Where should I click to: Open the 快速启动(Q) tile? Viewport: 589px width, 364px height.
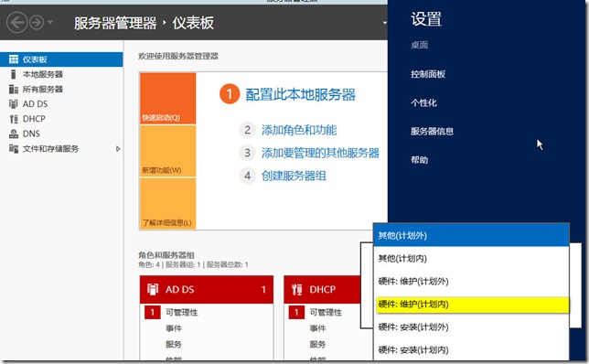coord(168,99)
